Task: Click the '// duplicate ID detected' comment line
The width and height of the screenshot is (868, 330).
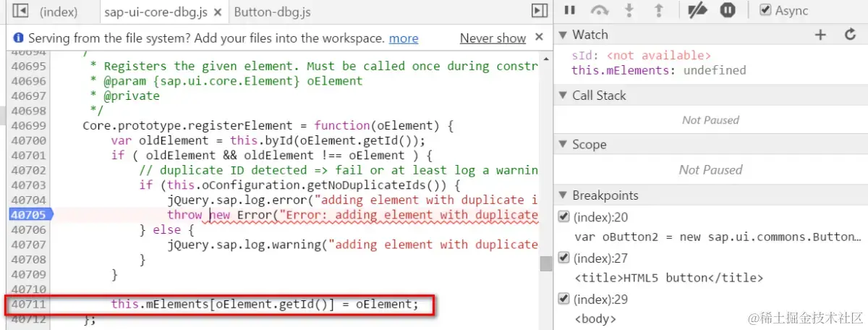Action: click(339, 170)
